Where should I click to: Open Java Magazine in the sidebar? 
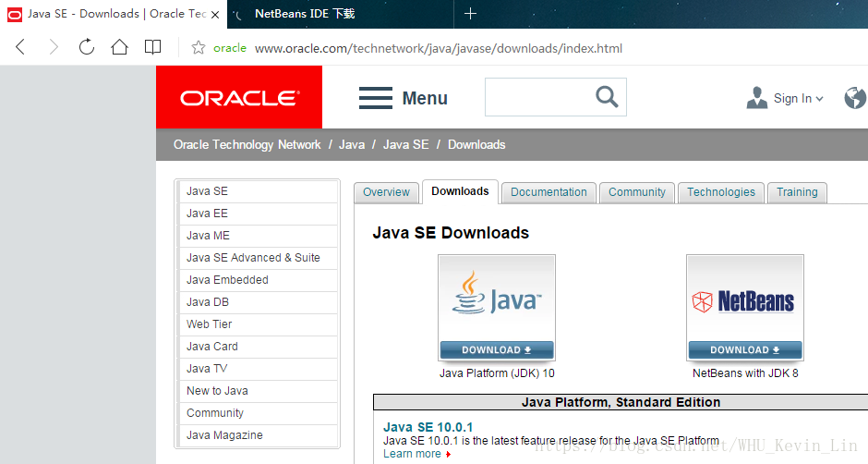click(x=258, y=435)
